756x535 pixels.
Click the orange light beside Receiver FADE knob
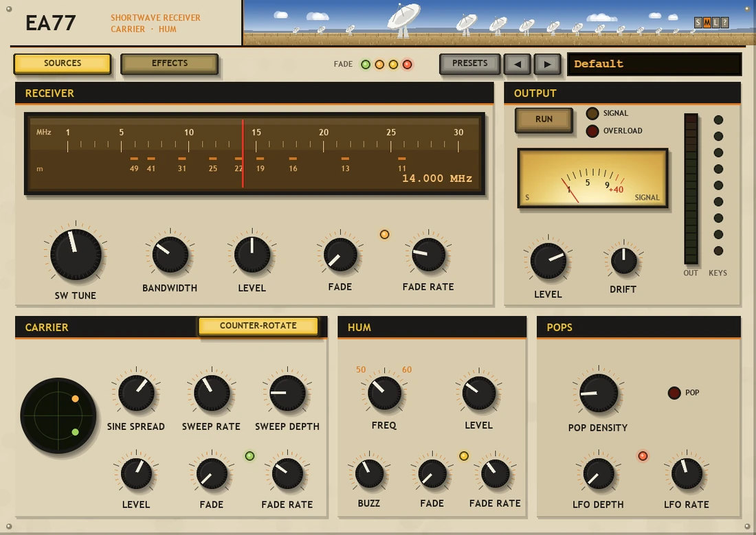pos(384,235)
